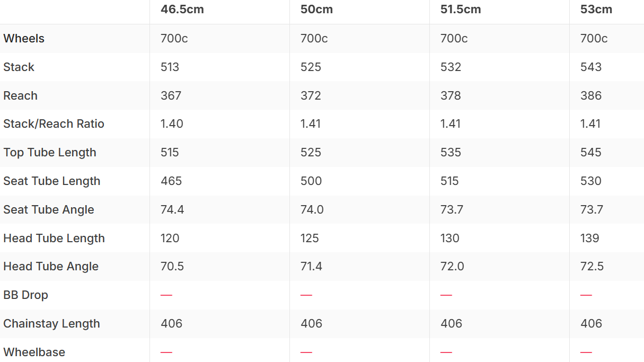
Task: Click the 53cm reach value 386
Action: point(591,96)
